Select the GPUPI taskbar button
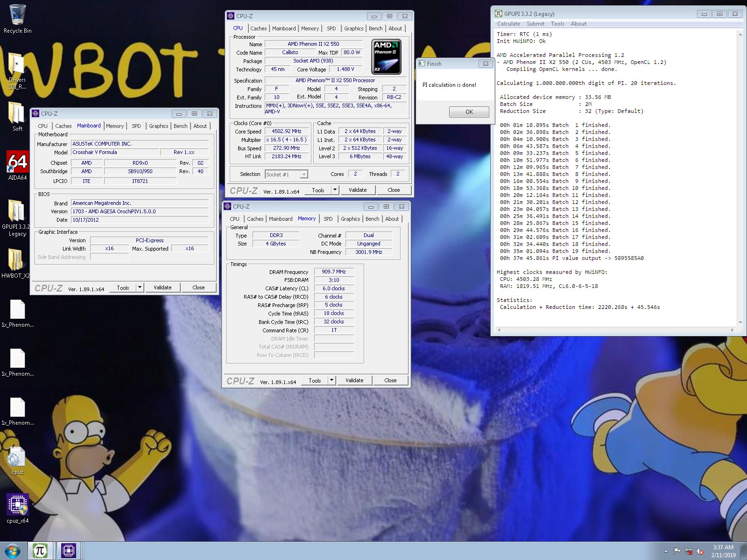The width and height of the screenshot is (747, 560). pyautogui.click(x=40, y=551)
